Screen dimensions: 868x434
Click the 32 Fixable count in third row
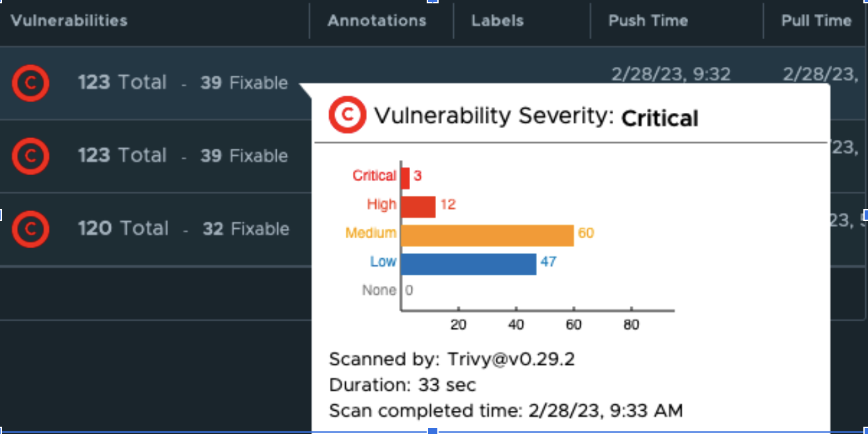click(246, 229)
